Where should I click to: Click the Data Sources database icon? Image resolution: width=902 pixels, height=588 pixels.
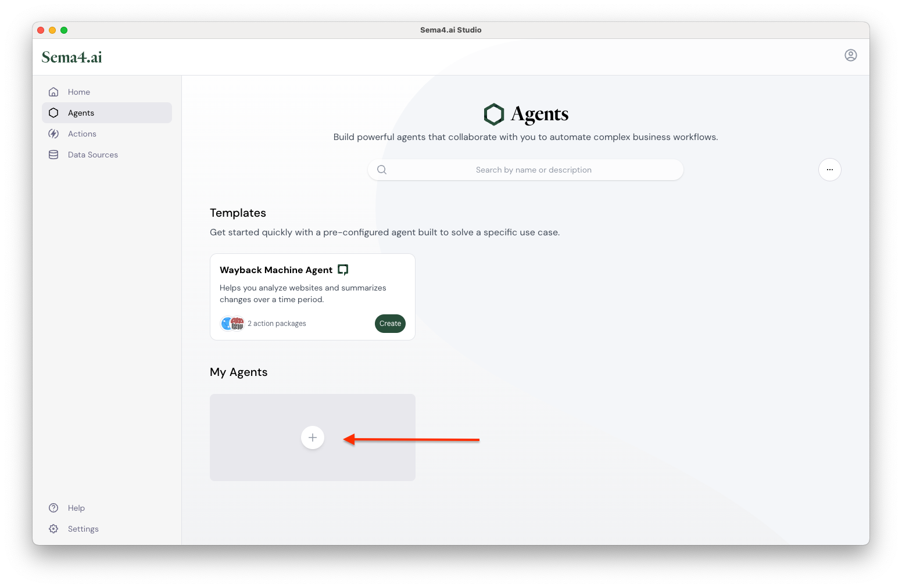[53, 155]
